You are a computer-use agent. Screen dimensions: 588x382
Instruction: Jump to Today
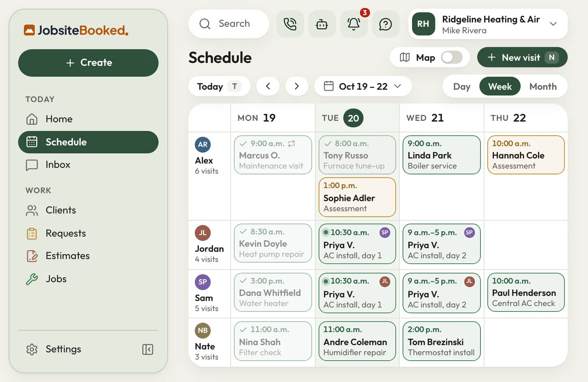pos(219,86)
